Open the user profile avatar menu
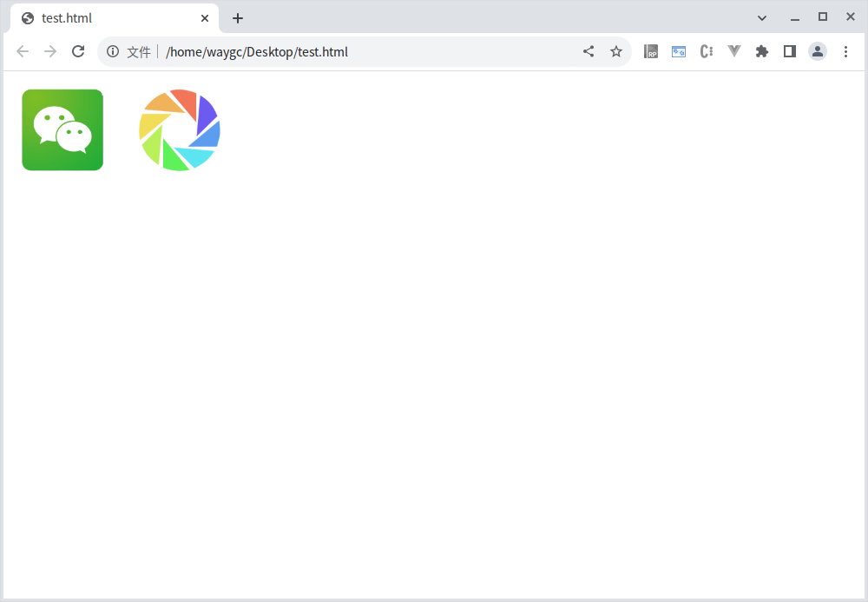 818,51
